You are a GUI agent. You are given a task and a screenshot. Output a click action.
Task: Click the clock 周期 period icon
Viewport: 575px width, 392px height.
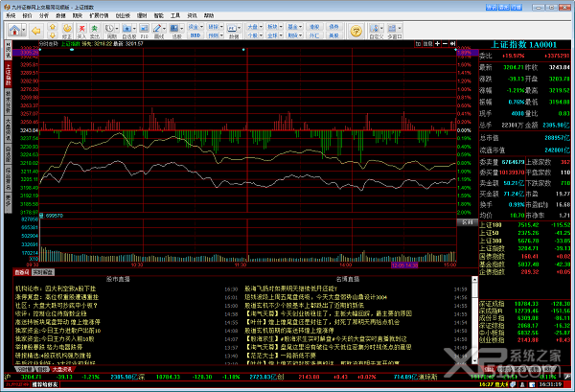(109, 29)
